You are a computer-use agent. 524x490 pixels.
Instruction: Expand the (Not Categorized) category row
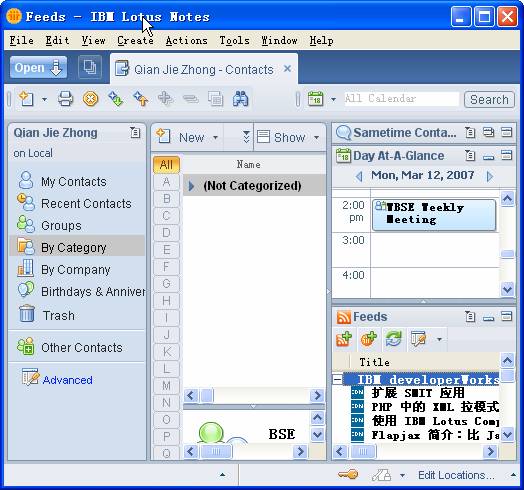coord(191,186)
